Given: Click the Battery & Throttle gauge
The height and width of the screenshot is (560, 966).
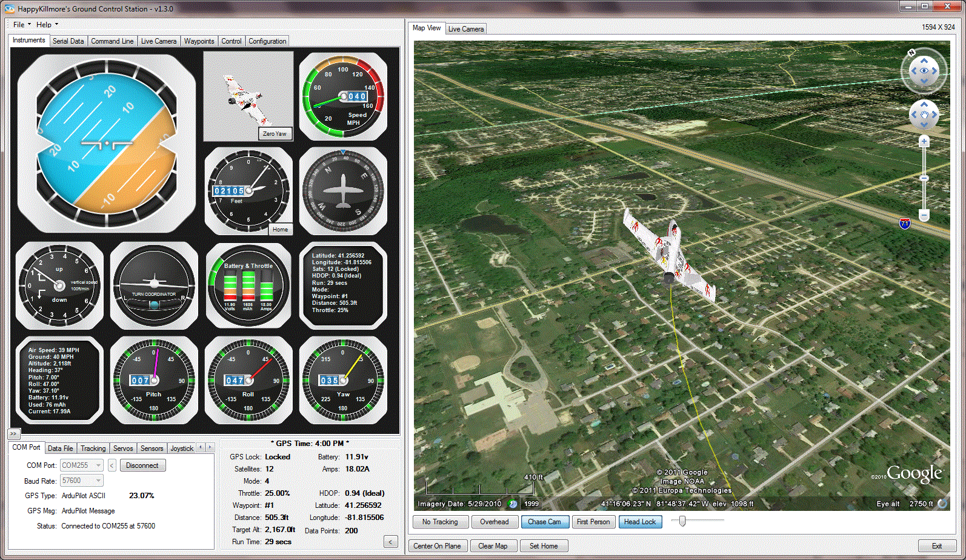Looking at the screenshot, I should click(x=248, y=285).
